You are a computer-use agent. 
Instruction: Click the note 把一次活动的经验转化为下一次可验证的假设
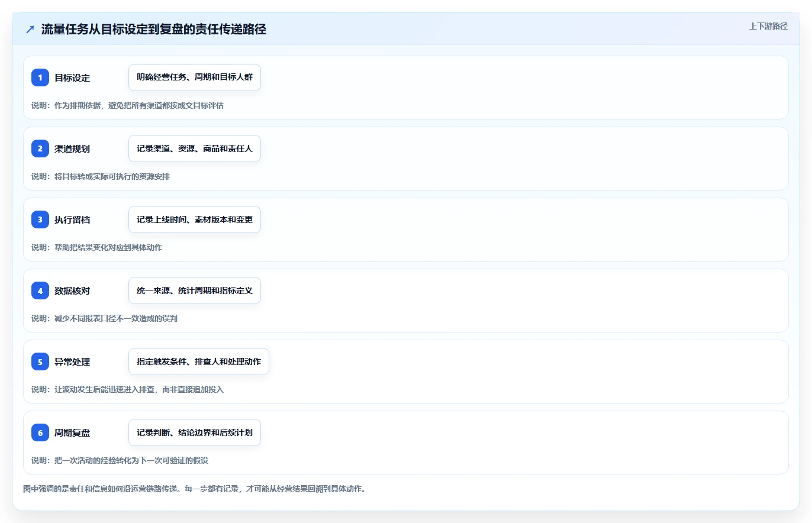coord(131,460)
